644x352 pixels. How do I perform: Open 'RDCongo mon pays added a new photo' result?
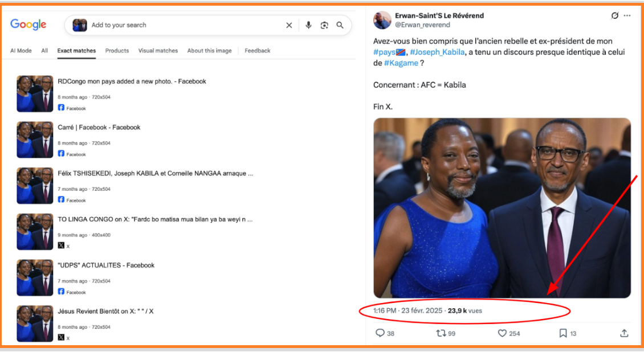click(x=132, y=81)
